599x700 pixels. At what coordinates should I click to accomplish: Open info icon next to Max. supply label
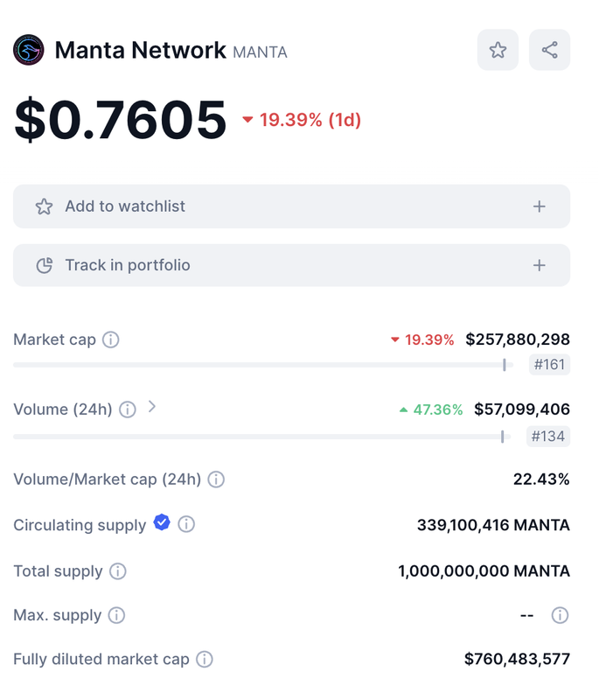pyautogui.click(x=116, y=615)
